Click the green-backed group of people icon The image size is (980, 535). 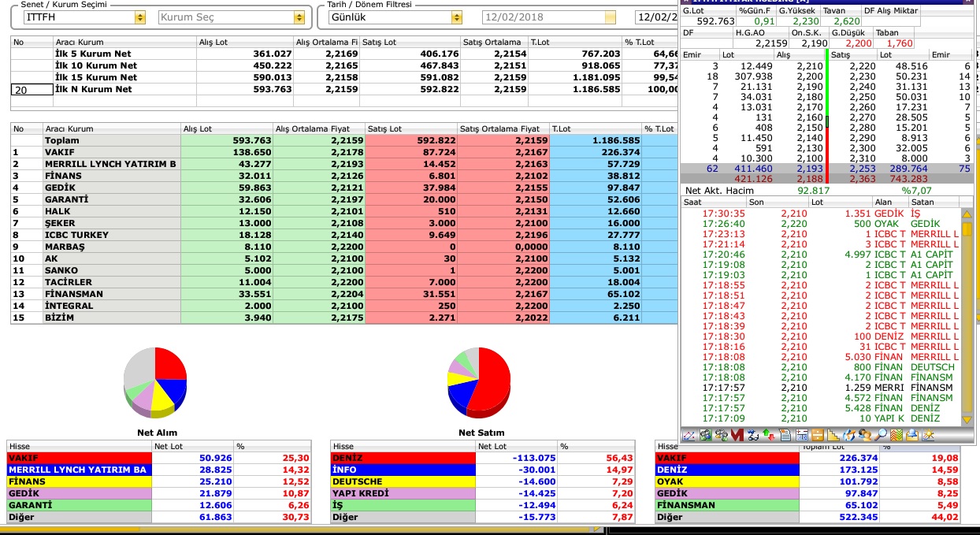click(705, 435)
